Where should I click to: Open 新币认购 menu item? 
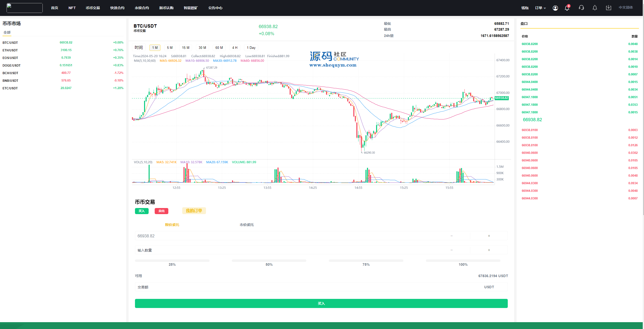pyautogui.click(x=166, y=8)
